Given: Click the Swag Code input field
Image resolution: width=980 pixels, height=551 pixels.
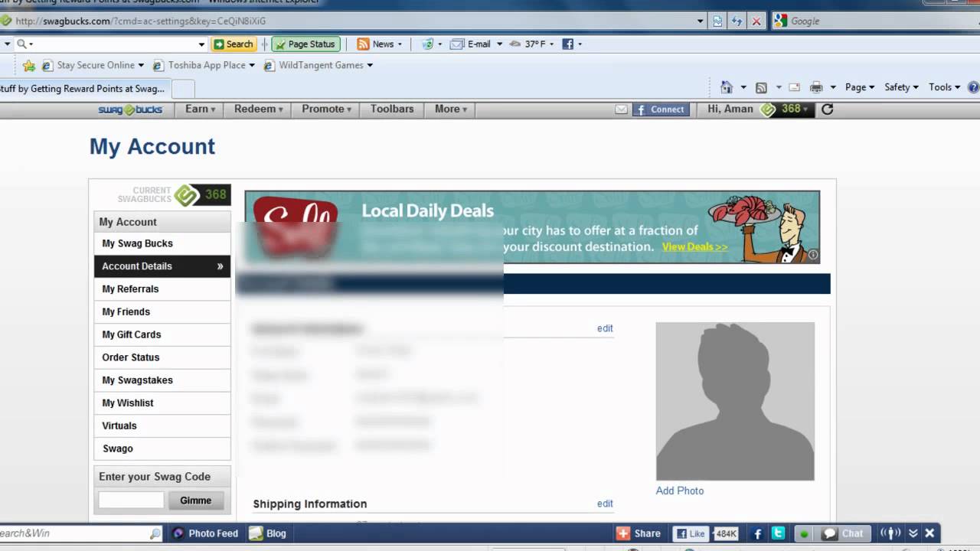Looking at the screenshot, I should (131, 500).
